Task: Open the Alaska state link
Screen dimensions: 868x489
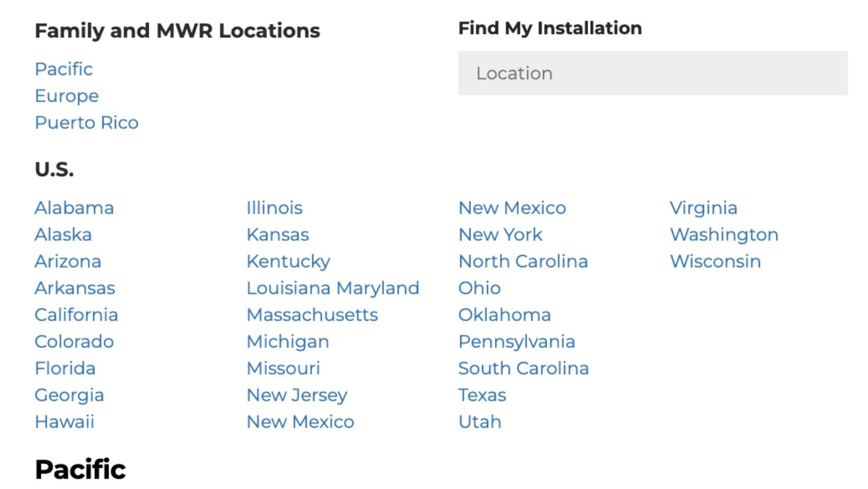Action: pyautogui.click(x=63, y=234)
